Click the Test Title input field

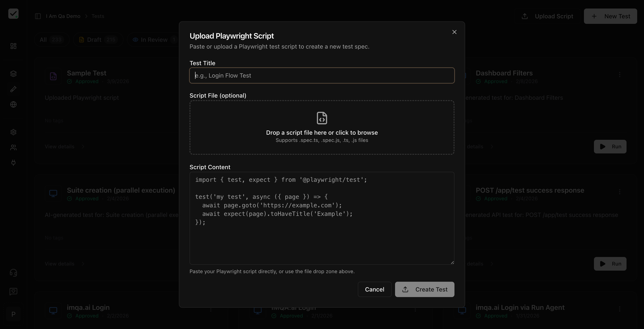click(322, 76)
